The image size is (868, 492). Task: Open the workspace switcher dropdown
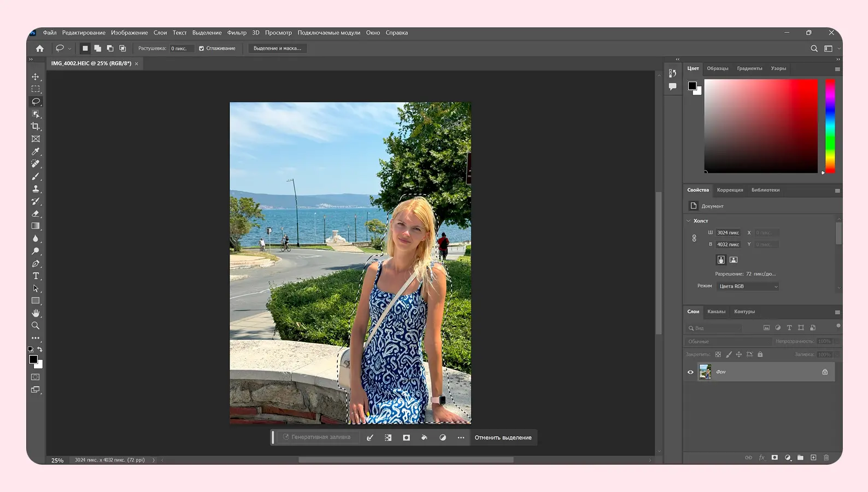(x=831, y=49)
